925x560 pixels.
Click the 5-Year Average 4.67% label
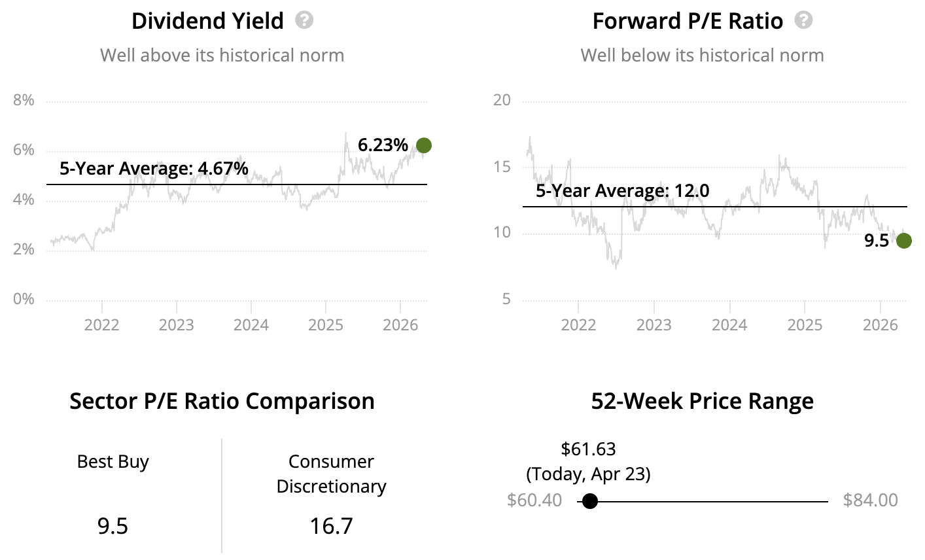point(154,168)
